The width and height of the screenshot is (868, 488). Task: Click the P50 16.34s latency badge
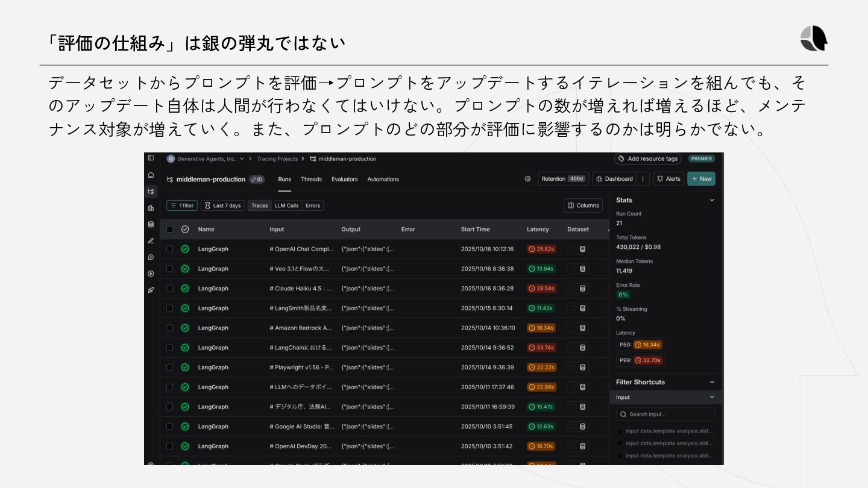(647, 345)
